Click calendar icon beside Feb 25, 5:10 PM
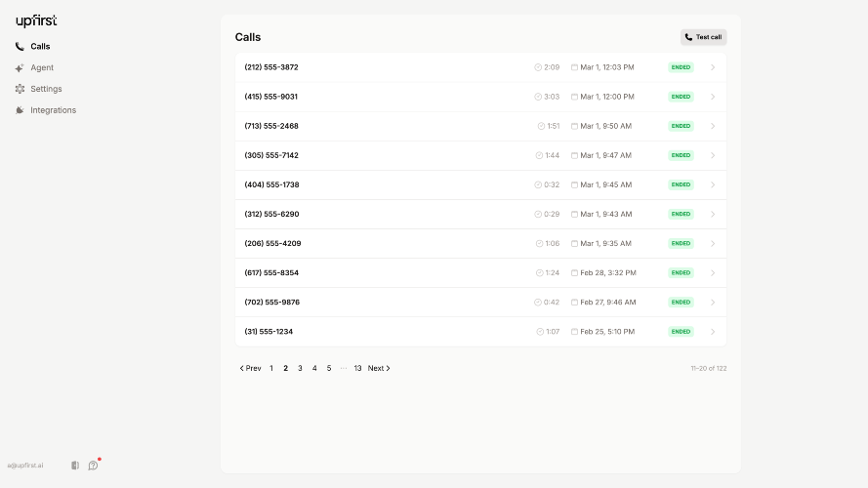The height and width of the screenshot is (488, 868). 574,332
